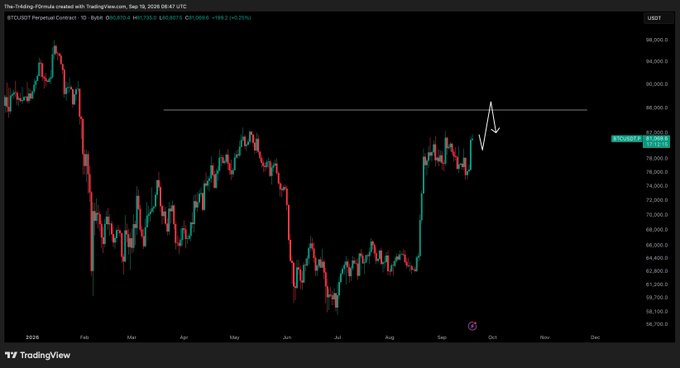Click the 74,000.0 price axis label
This screenshot has width=680, height=368.
point(657,186)
